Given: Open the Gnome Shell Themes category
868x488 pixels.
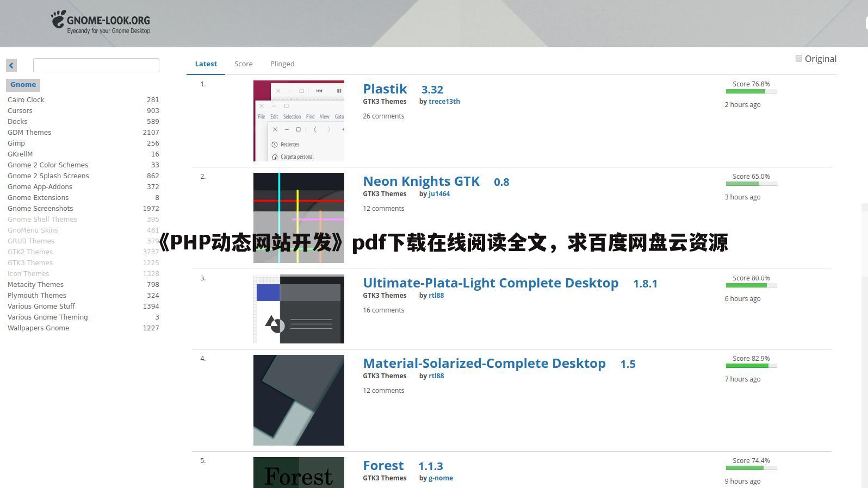Looking at the screenshot, I should pos(42,219).
